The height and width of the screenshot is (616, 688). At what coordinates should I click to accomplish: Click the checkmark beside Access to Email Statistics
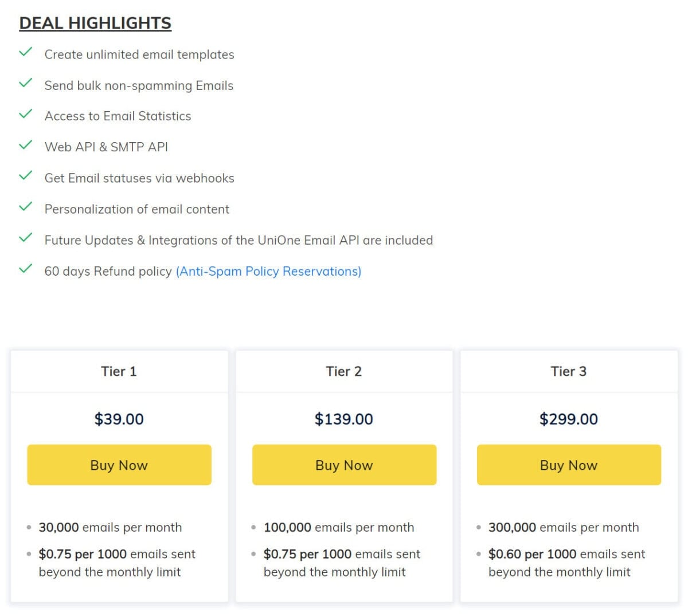coord(25,113)
